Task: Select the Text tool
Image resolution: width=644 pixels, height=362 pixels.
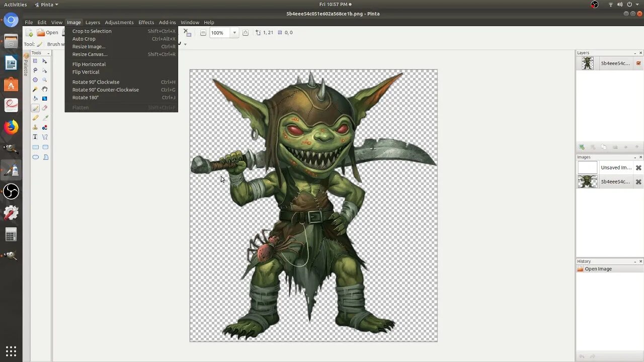Action: pyautogui.click(x=35, y=137)
